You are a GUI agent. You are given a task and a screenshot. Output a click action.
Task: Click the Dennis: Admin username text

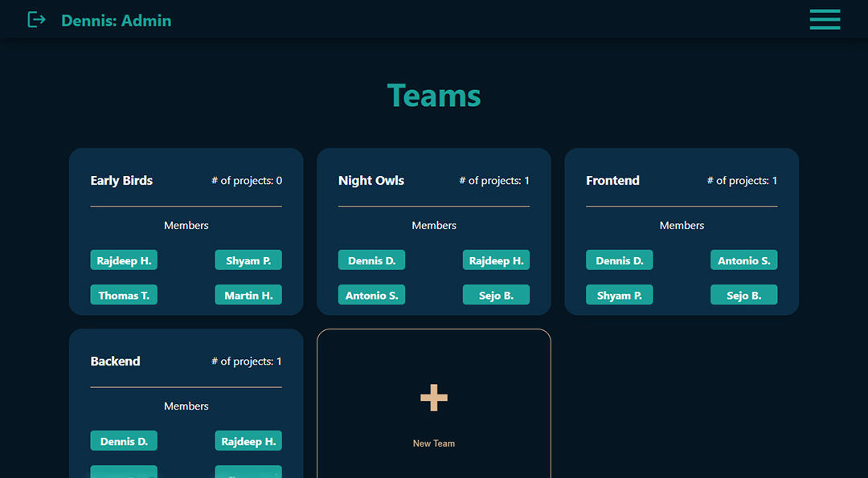tap(117, 20)
